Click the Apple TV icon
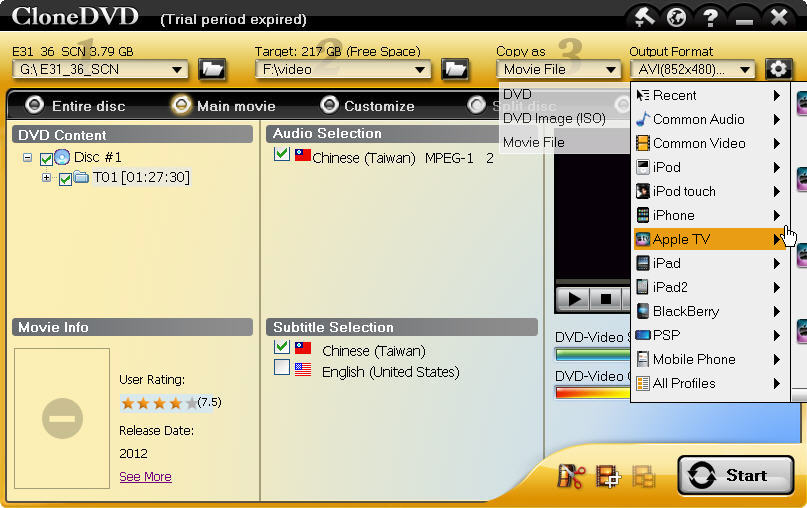The height and width of the screenshot is (508, 807). pos(643,239)
